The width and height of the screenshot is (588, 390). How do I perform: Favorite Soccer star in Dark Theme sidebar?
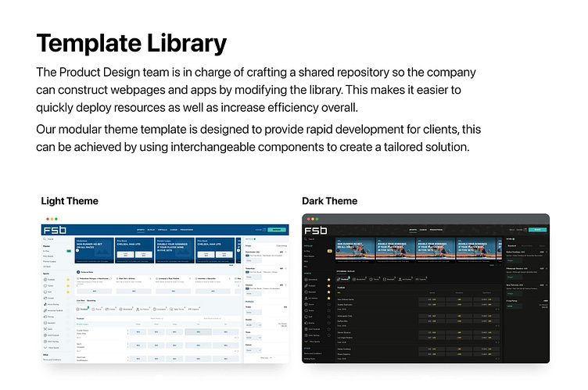329,305
